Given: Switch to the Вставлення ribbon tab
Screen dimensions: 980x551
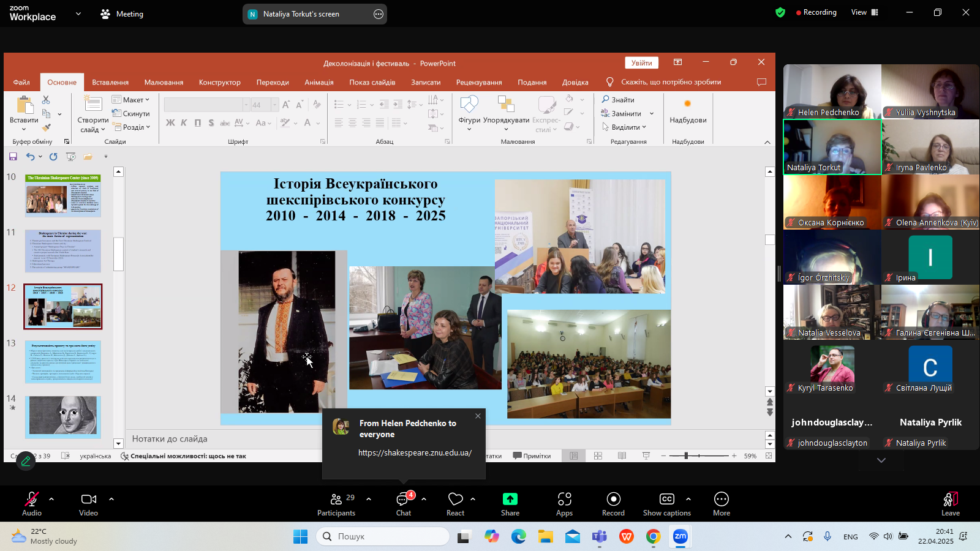Looking at the screenshot, I should tap(110, 82).
